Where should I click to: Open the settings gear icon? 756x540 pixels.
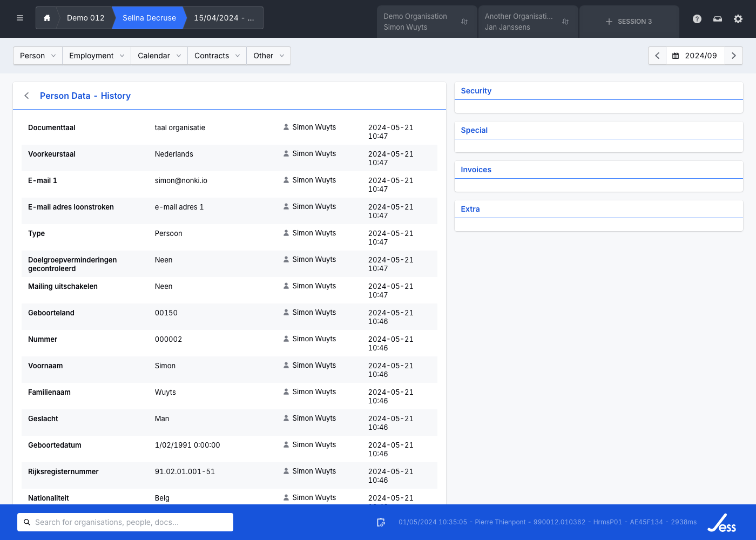738,19
